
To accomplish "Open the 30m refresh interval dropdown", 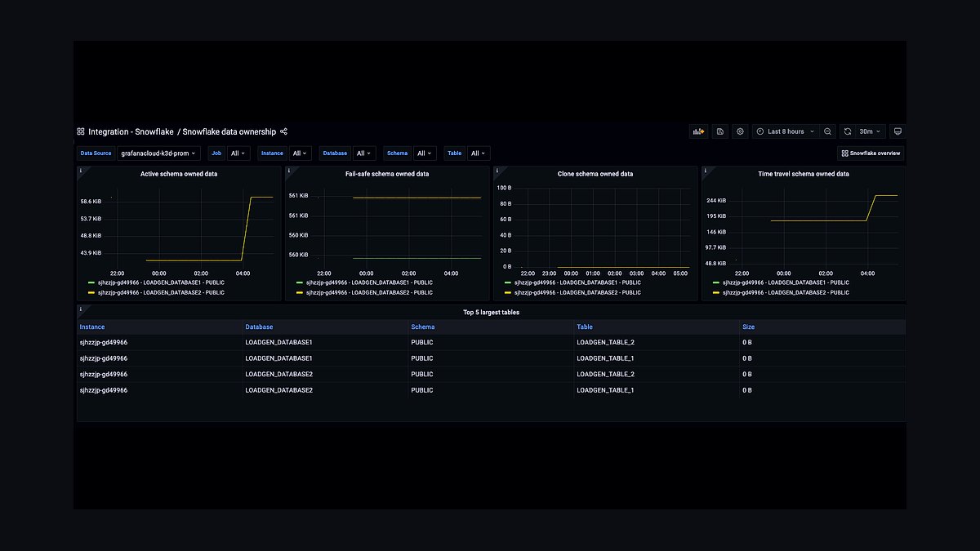I will pos(870,131).
